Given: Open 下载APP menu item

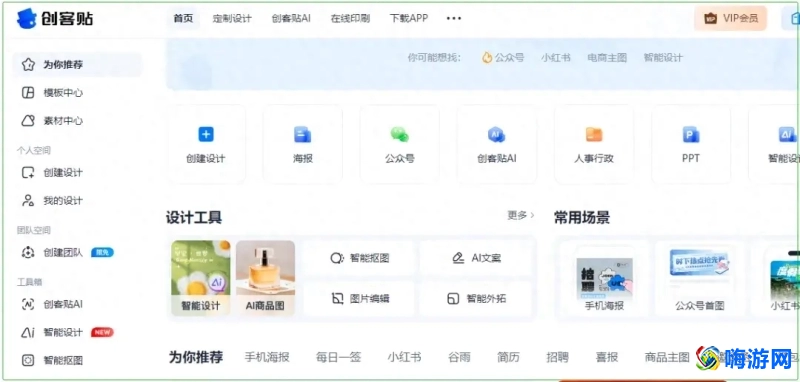Looking at the screenshot, I should [x=409, y=18].
